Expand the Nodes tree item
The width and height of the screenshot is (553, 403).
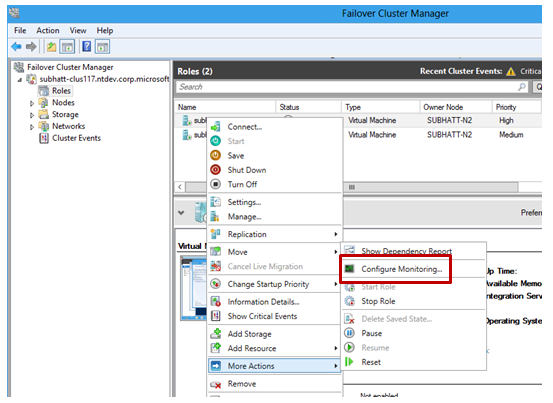point(32,103)
